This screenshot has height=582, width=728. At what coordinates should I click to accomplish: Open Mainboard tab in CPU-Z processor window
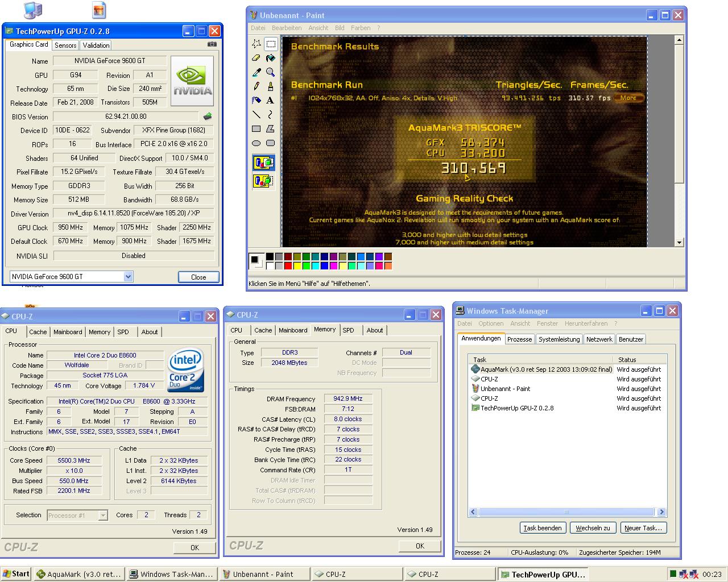tap(68, 332)
